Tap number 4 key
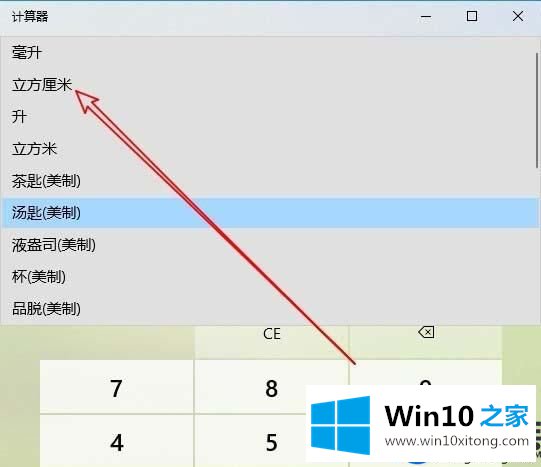Screen dimensions: 541x467 117,442
